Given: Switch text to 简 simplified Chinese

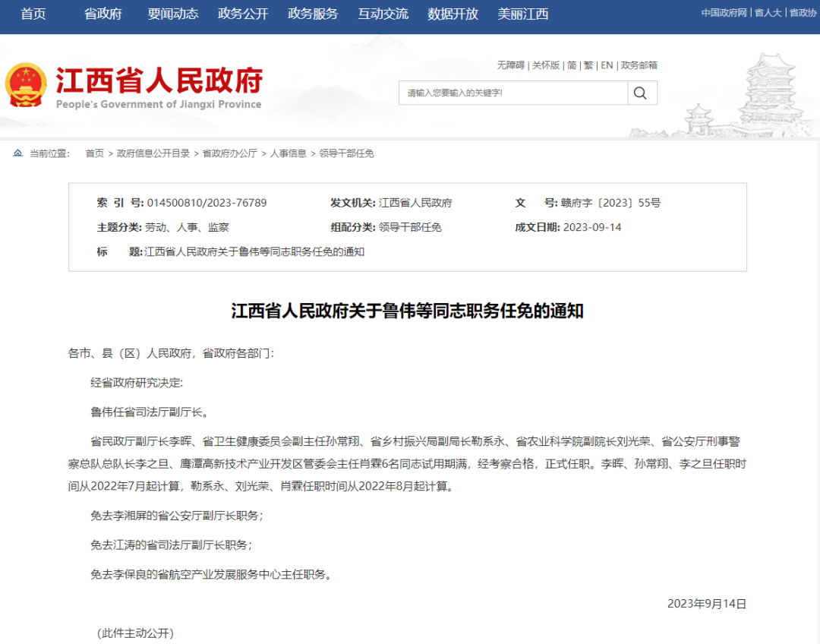Looking at the screenshot, I should [x=572, y=65].
